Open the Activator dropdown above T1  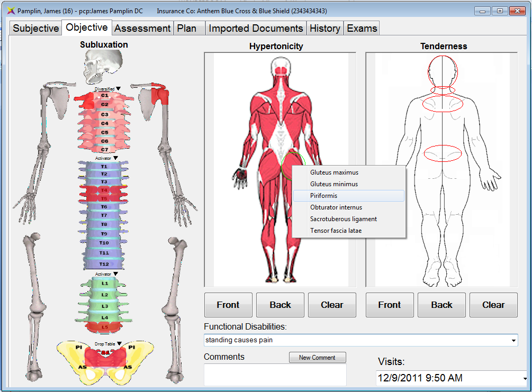115,158
